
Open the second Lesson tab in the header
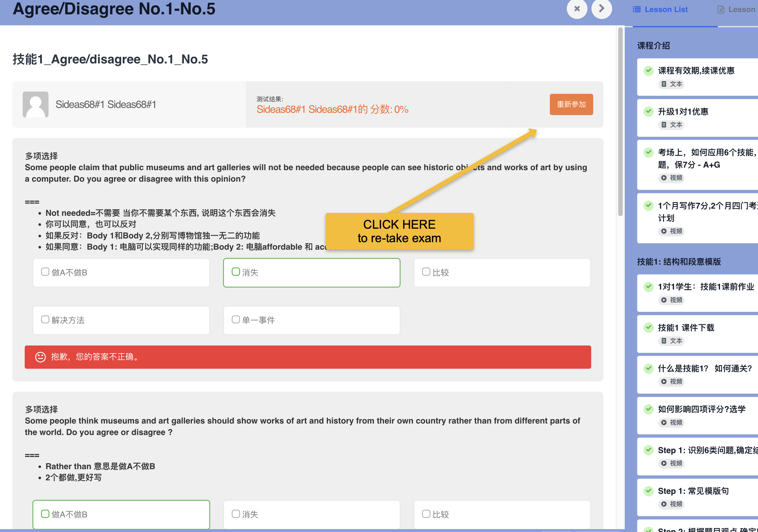(738, 9)
